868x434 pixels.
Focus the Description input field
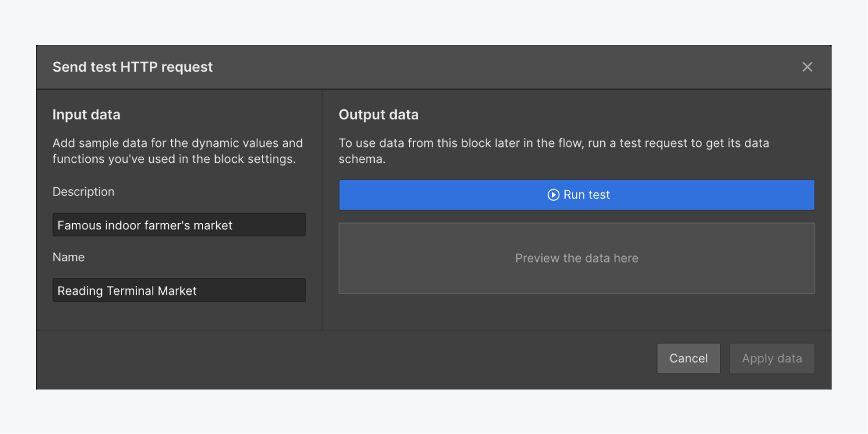179,225
